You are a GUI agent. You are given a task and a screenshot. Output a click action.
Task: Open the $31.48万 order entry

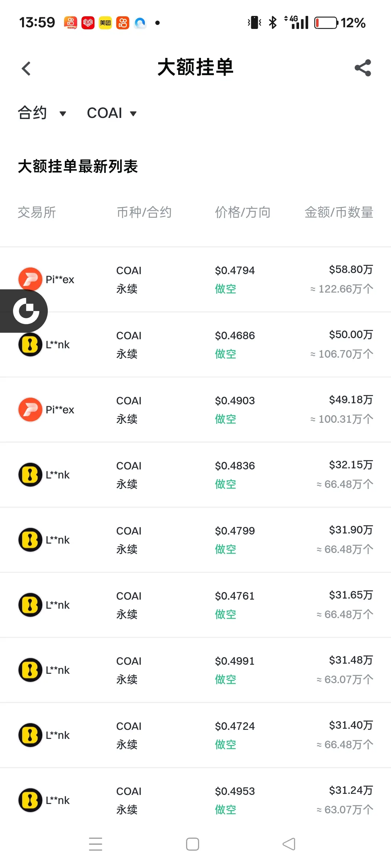click(350, 660)
